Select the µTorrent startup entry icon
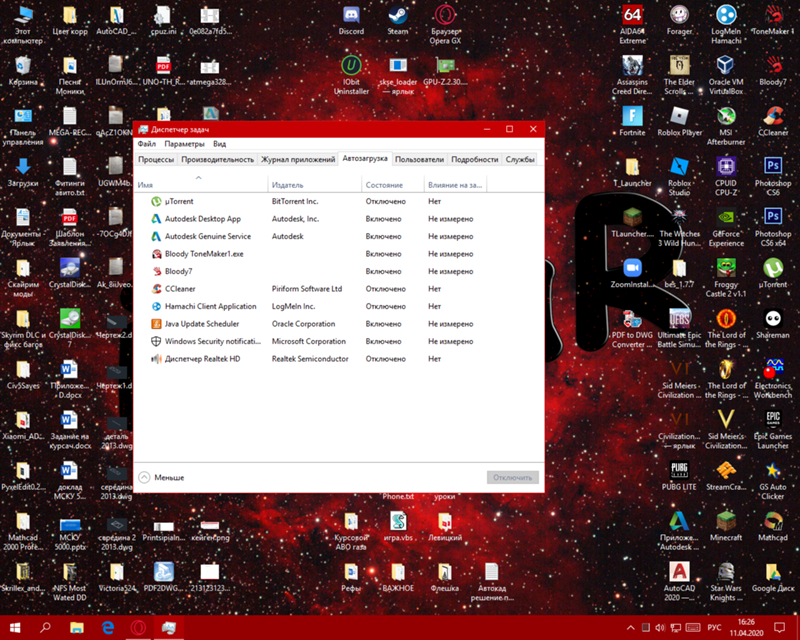 pyautogui.click(x=156, y=202)
